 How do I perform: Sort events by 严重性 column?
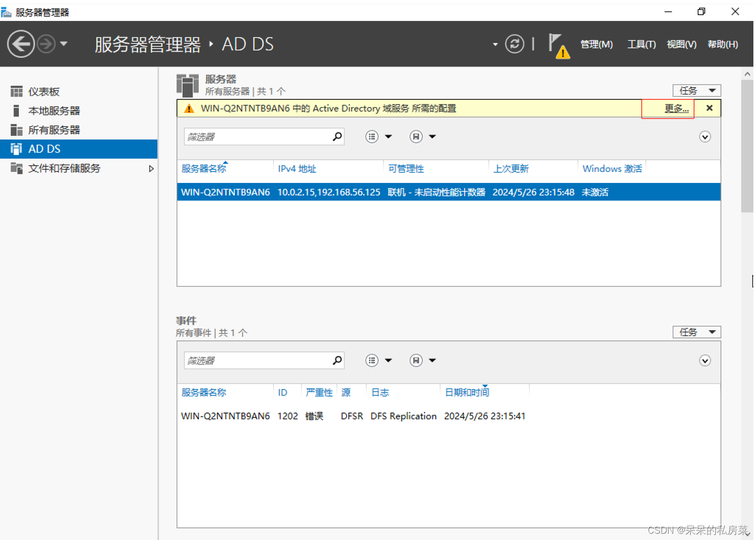pyautogui.click(x=319, y=393)
